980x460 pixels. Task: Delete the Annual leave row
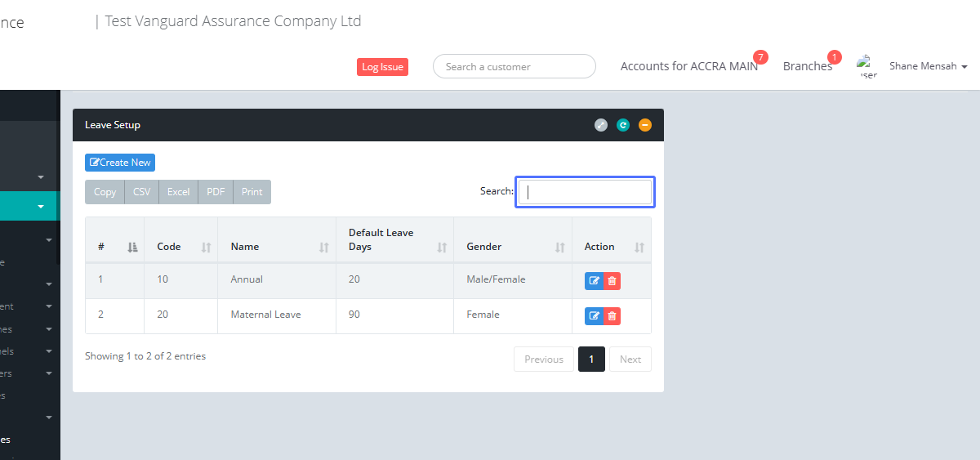[612, 281]
